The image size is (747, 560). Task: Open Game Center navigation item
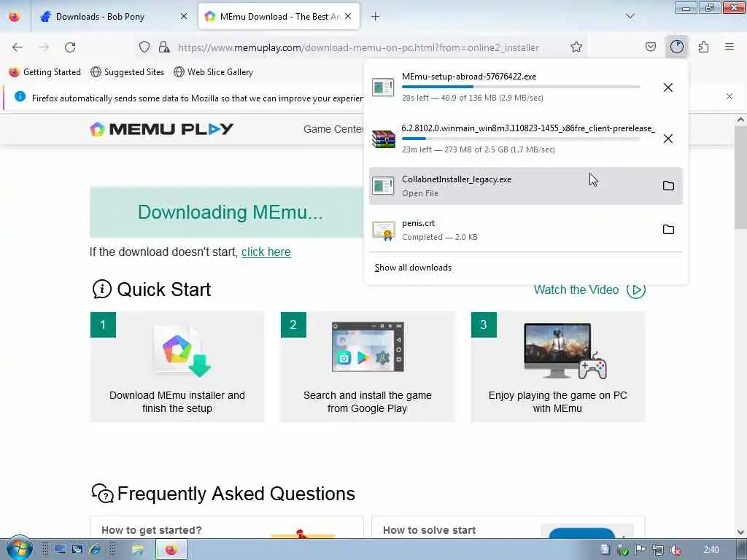pyautogui.click(x=333, y=129)
